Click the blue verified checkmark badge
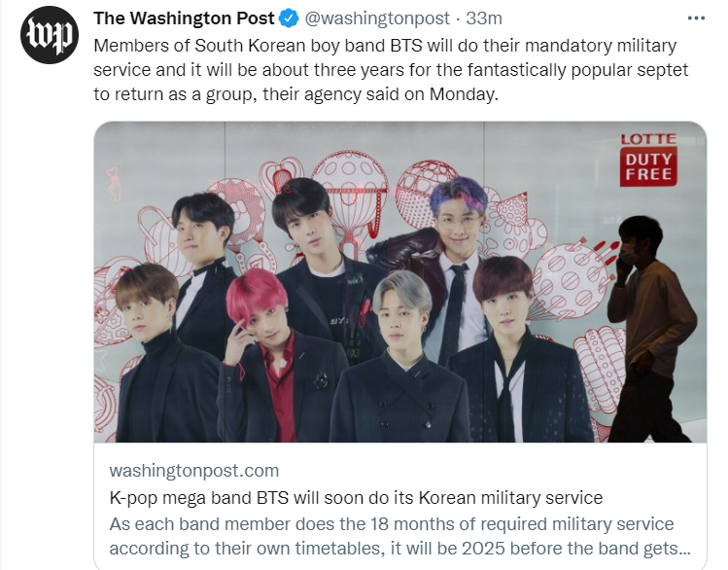 click(x=289, y=18)
